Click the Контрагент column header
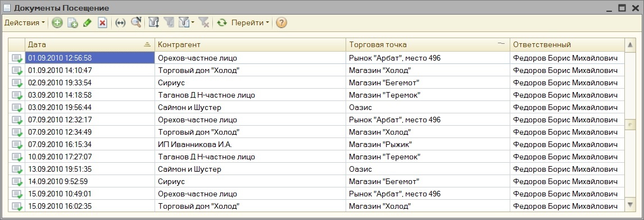644x220 pixels. (x=250, y=45)
